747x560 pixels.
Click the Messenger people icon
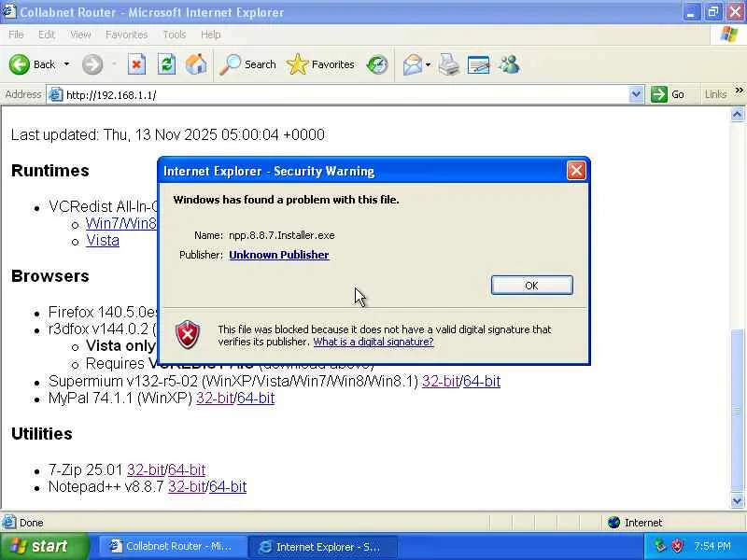(x=509, y=64)
